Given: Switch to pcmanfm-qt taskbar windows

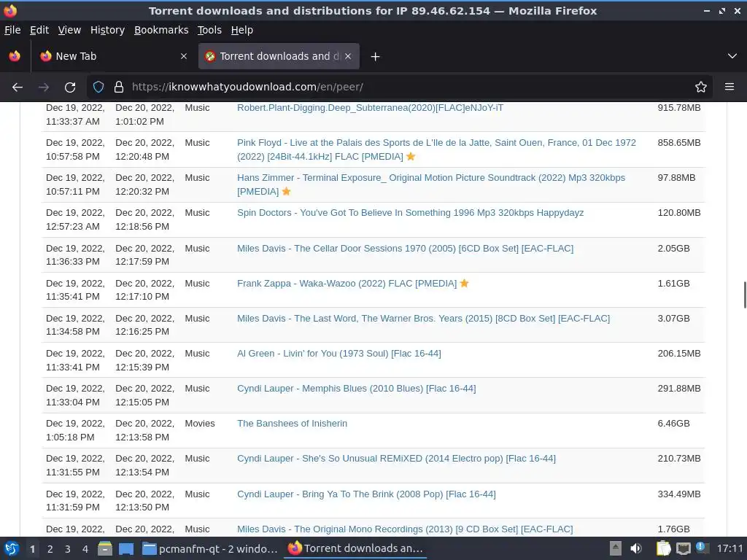Looking at the screenshot, I should coord(210,548).
